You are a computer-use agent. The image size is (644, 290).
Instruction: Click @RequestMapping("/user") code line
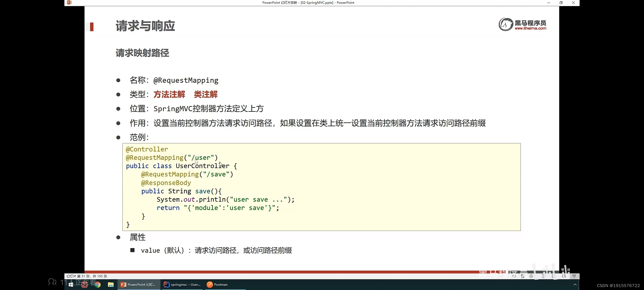[172, 158]
